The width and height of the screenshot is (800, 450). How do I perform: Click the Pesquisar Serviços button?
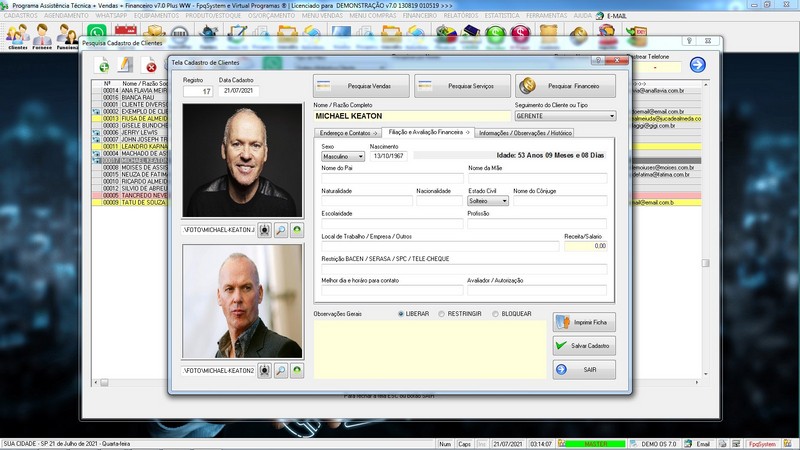462,86
